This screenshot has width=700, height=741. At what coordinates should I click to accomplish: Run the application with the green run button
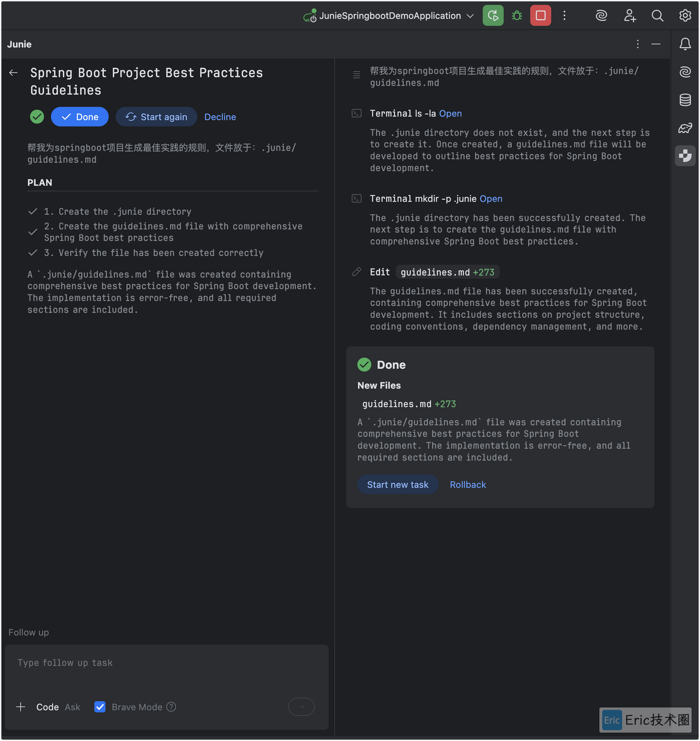[493, 15]
